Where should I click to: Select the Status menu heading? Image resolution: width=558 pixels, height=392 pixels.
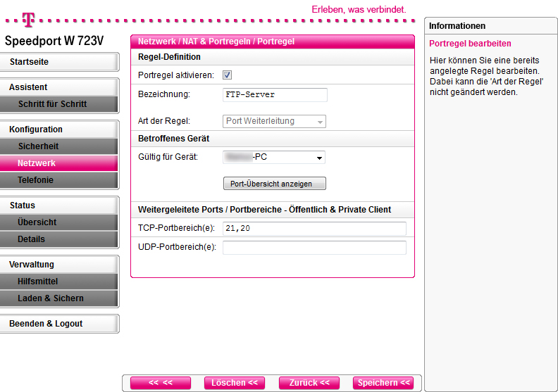pos(59,206)
